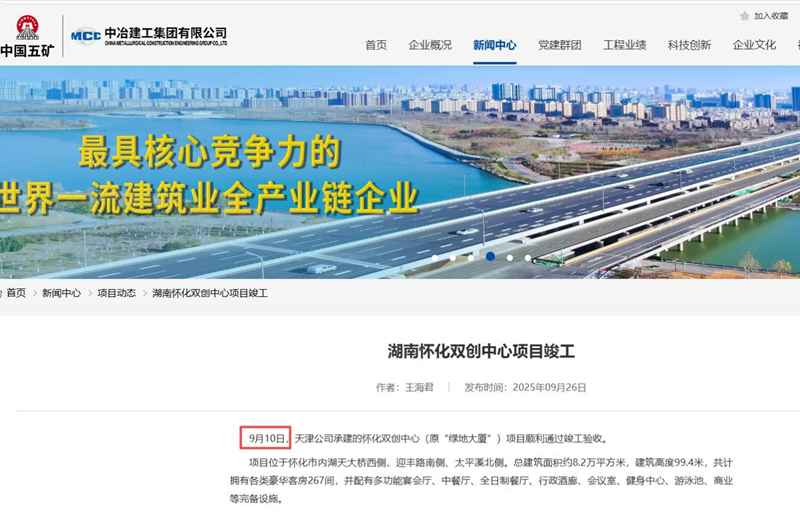Click 项目动态 breadcrumb link
This screenshot has height=524, width=800.
tap(116, 293)
